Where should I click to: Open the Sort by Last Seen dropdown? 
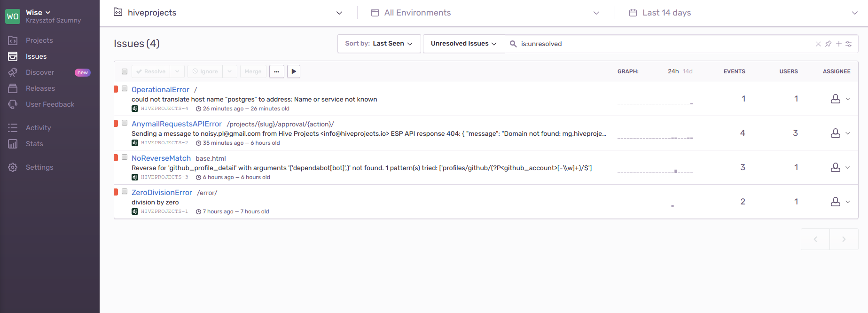[x=379, y=44]
